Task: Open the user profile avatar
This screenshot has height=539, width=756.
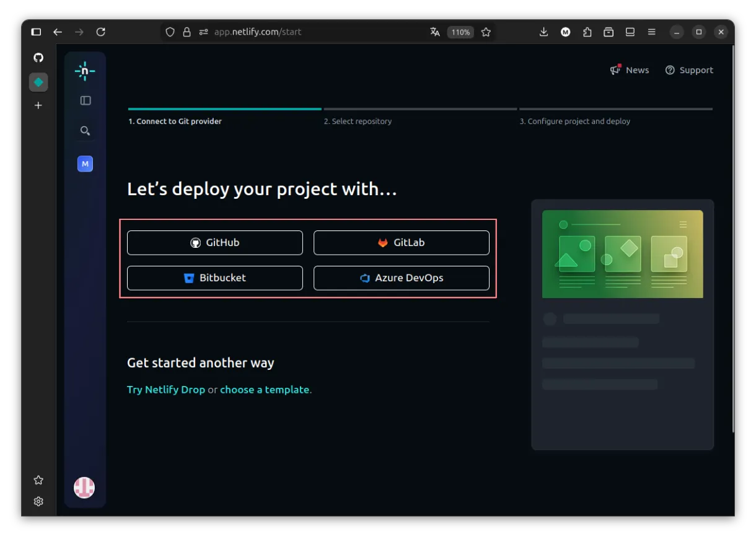Action: 84,488
